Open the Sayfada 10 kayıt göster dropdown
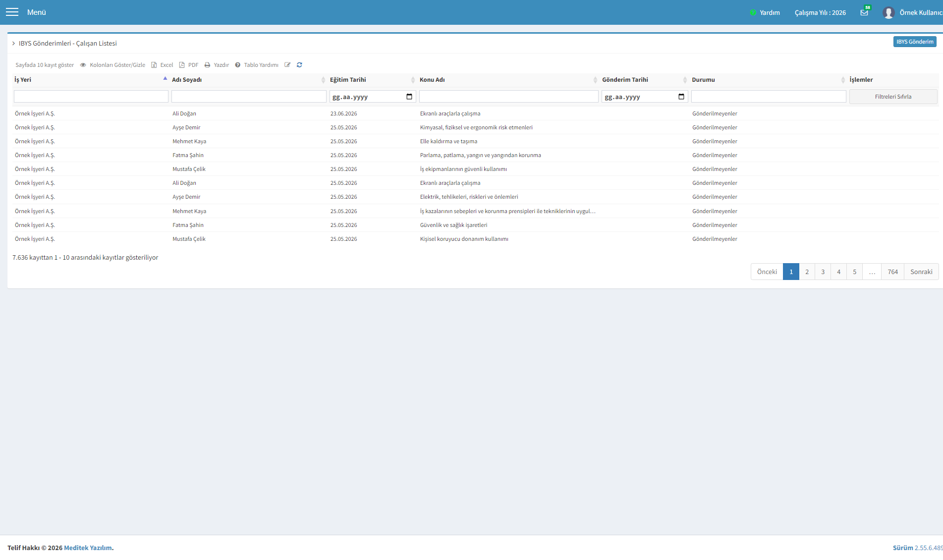Image resolution: width=943 pixels, height=560 pixels. click(x=45, y=65)
